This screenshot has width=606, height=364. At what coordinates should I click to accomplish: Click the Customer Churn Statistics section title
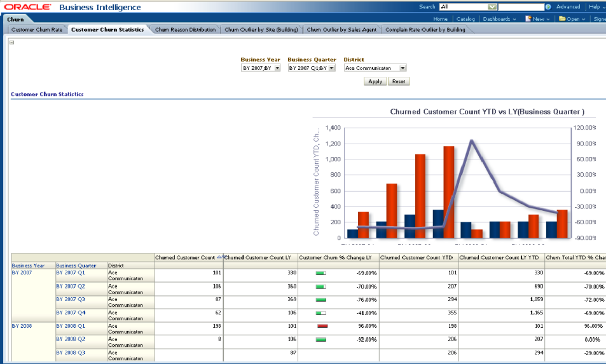(x=47, y=94)
